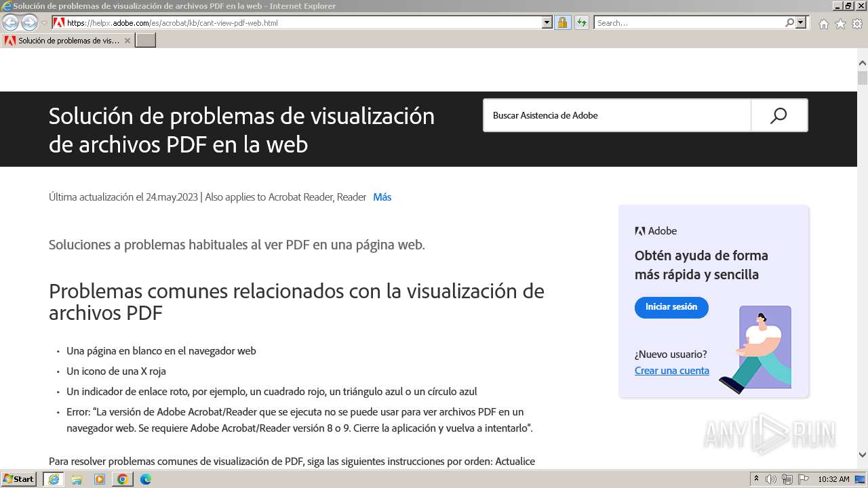Click the browser Back arrow button
The width and height of the screenshot is (868, 488).
click(x=10, y=23)
